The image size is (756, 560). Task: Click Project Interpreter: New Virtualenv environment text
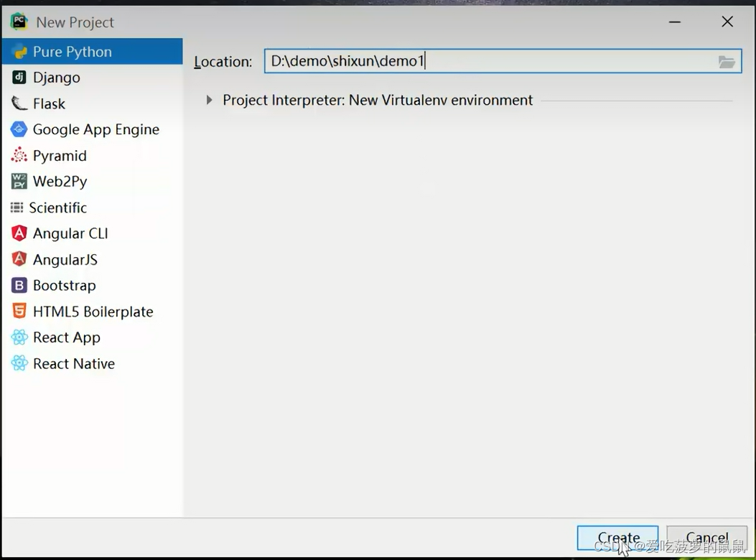point(378,100)
